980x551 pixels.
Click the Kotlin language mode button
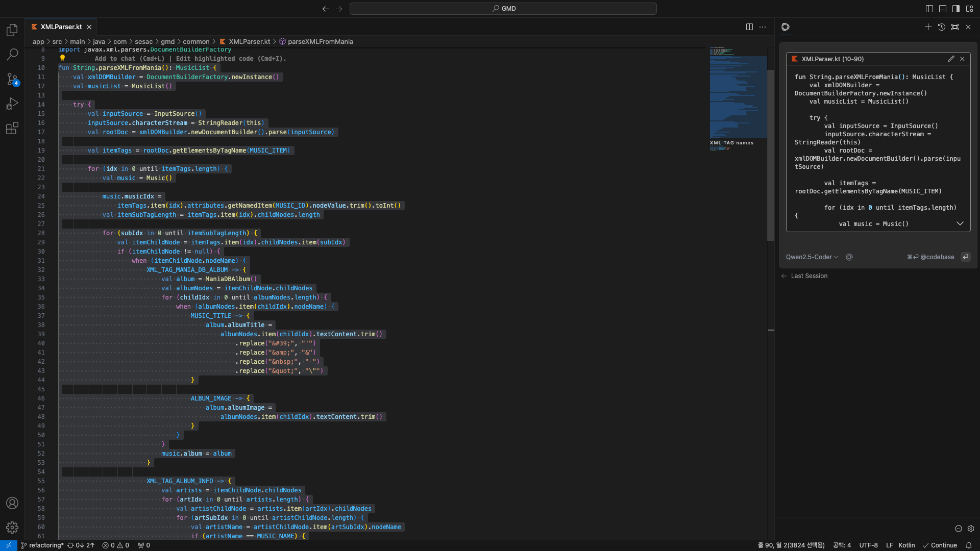pyautogui.click(x=906, y=545)
